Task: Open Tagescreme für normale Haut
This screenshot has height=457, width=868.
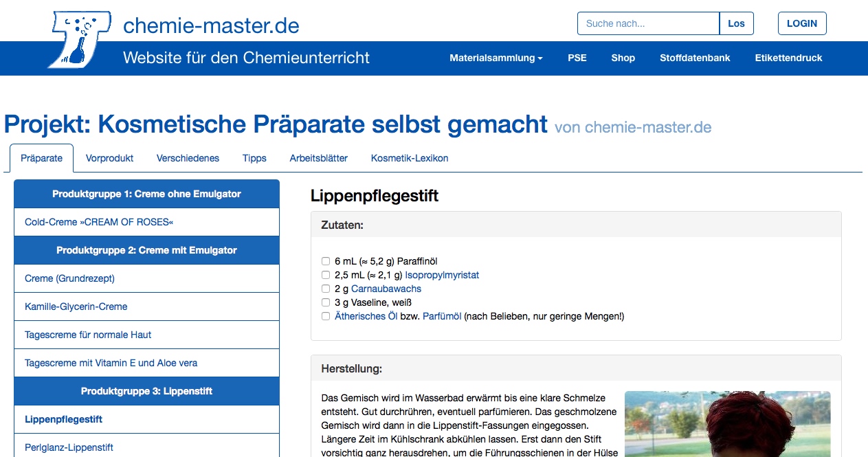Action: (146, 335)
